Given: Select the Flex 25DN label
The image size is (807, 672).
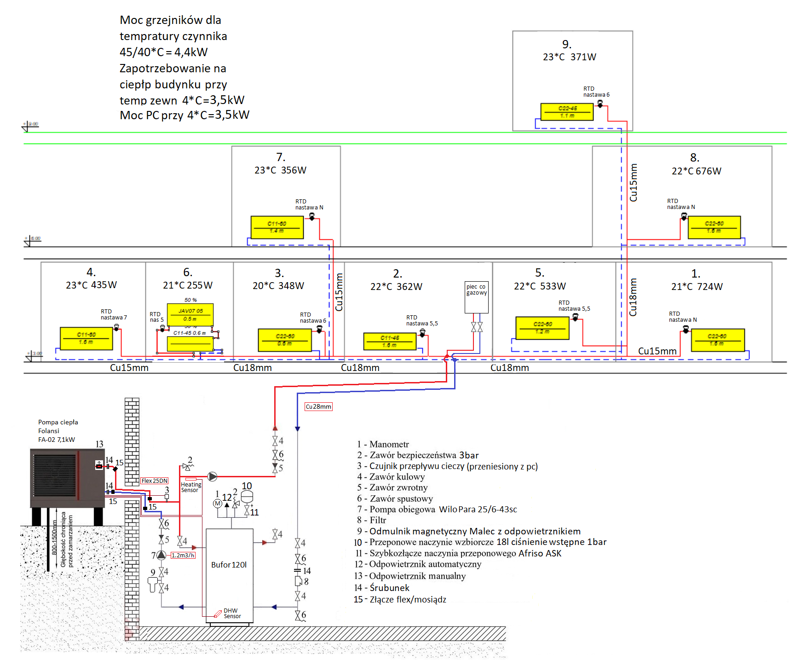Looking at the screenshot, I should point(155,481).
